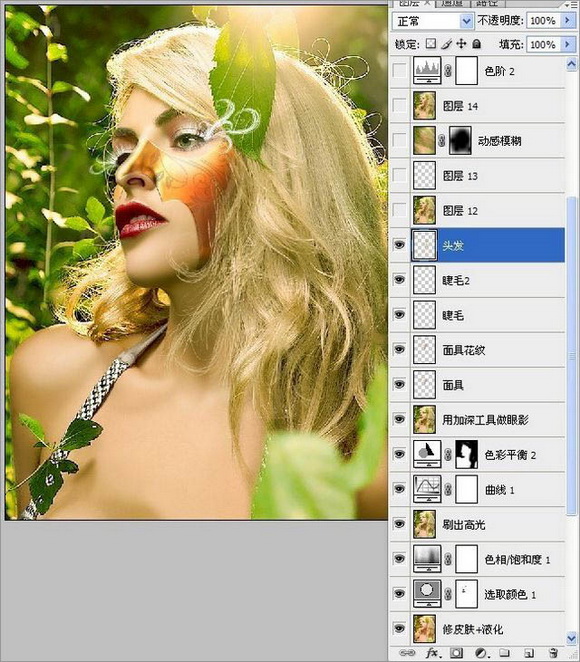Click mask link icon on 色彩平衡 2

point(448,455)
